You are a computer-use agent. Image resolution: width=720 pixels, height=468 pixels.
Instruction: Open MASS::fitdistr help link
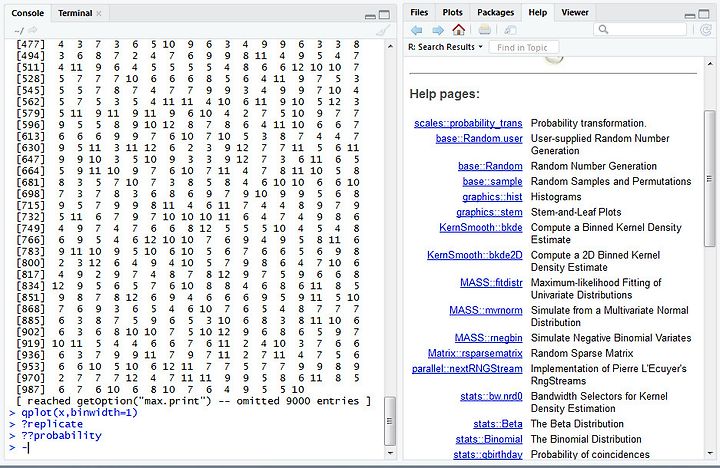click(491, 282)
